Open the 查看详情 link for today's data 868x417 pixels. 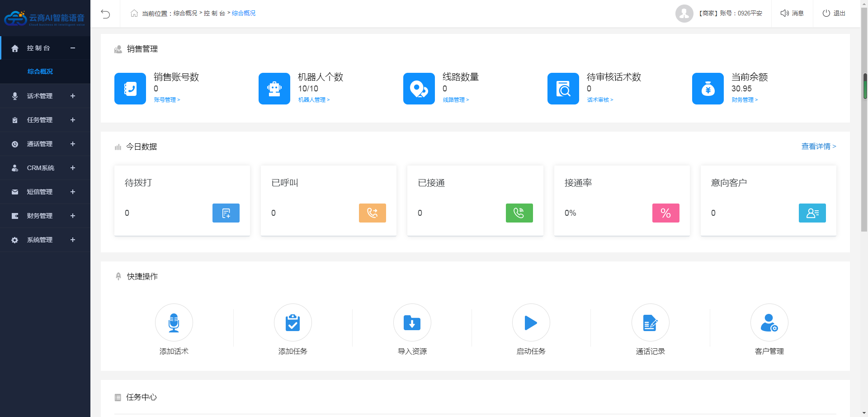[x=818, y=147]
